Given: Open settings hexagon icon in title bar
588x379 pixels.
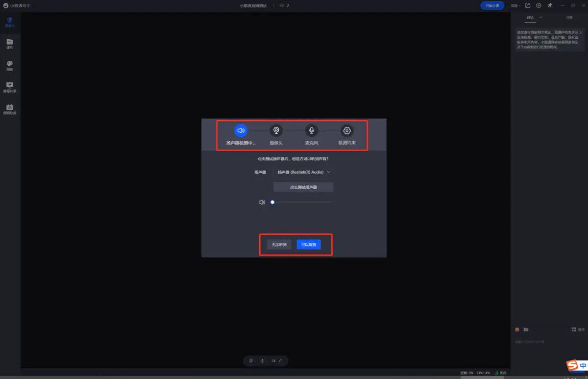Looking at the screenshot, I should (x=539, y=5).
